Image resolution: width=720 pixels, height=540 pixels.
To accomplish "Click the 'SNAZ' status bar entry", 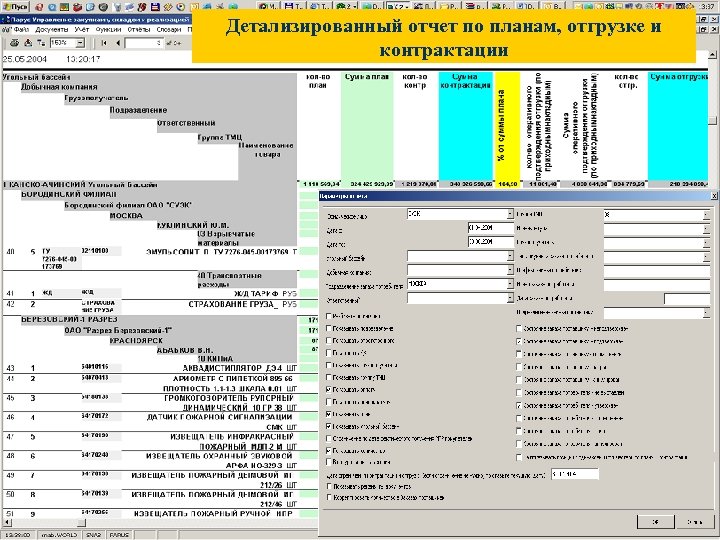I will pyautogui.click(x=93, y=535).
